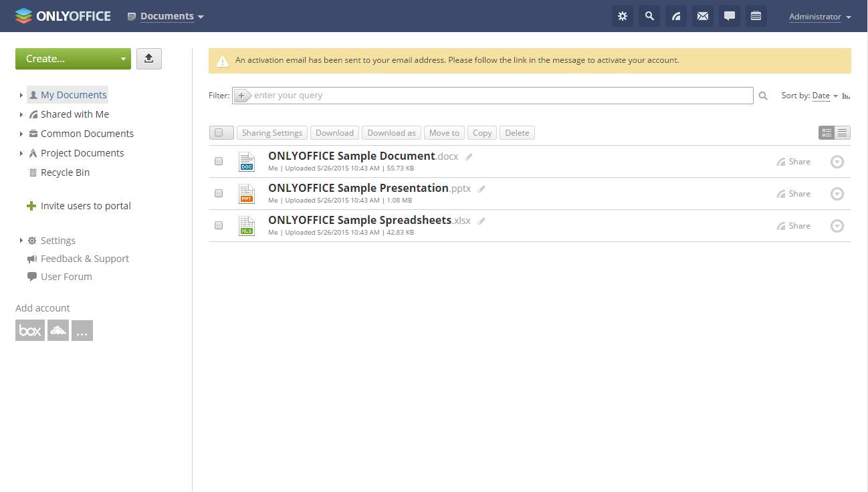Click the Move to button
This screenshot has width=868, height=492.
tap(444, 133)
